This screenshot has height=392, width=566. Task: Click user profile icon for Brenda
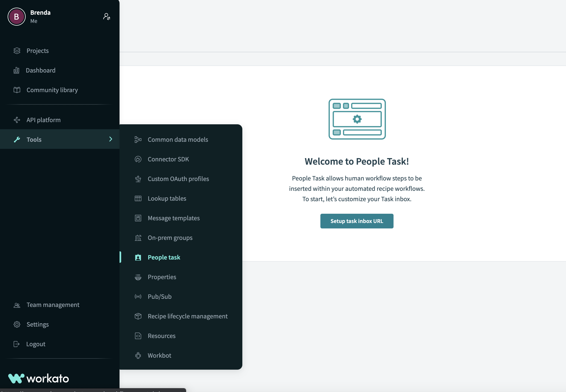(x=16, y=16)
